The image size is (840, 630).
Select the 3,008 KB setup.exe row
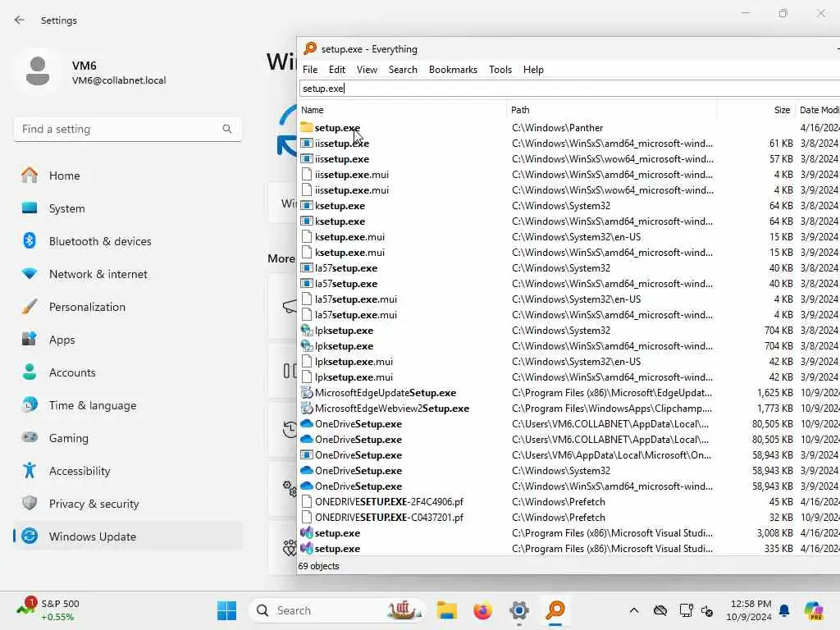(x=569, y=533)
